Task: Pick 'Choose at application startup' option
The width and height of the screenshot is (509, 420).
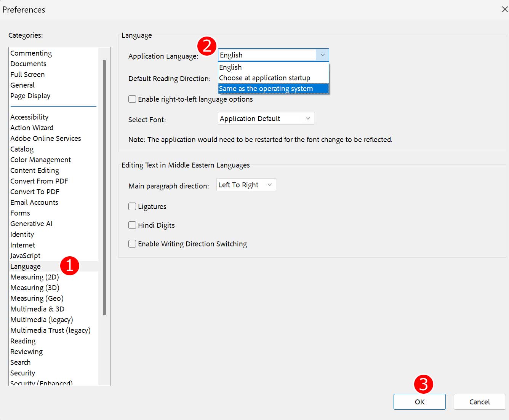Action: (x=273, y=78)
